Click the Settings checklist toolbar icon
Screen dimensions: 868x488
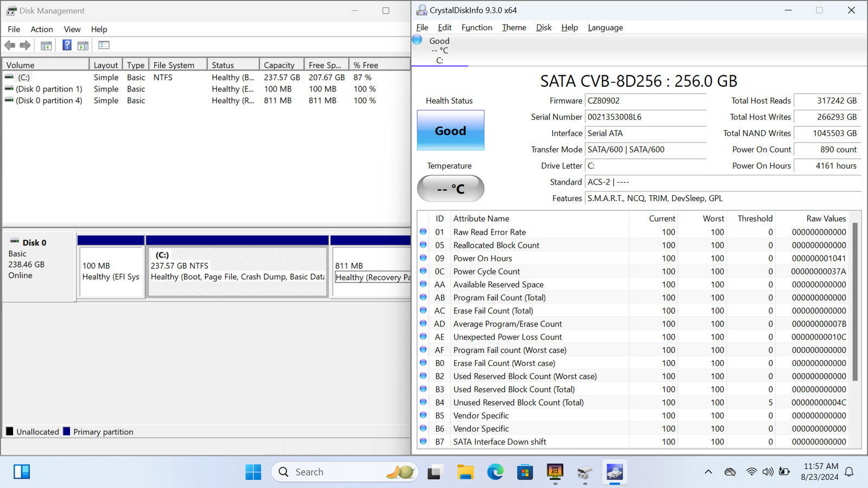point(104,46)
